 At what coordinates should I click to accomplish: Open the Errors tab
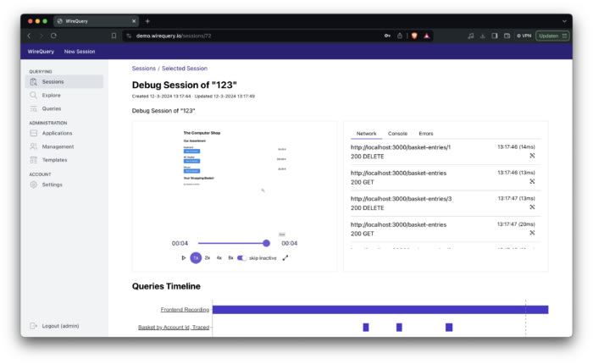coord(425,134)
